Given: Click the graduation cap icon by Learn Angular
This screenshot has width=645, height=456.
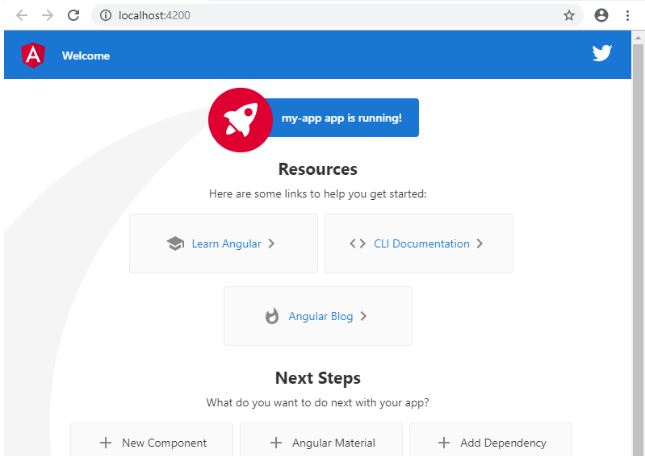Looking at the screenshot, I should click(x=175, y=243).
